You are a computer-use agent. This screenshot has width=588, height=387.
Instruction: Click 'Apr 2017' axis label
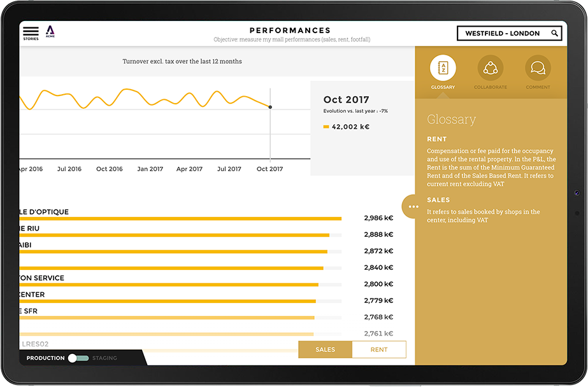189,169
